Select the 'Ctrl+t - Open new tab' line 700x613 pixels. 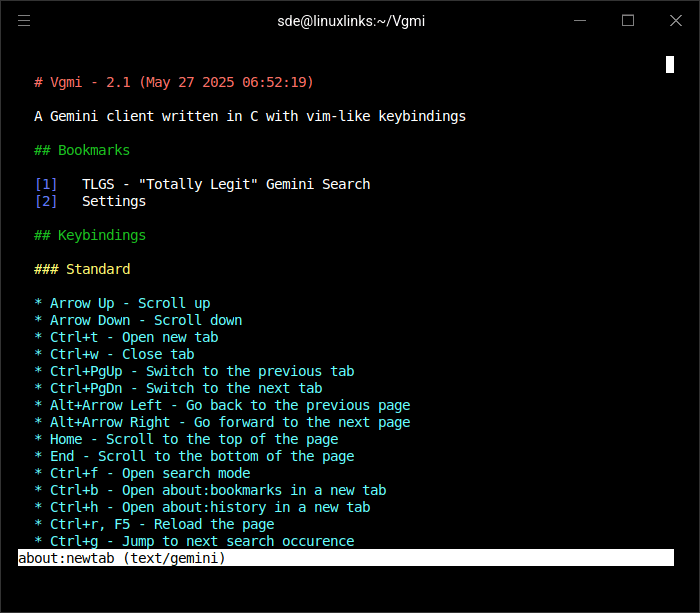coord(126,337)
